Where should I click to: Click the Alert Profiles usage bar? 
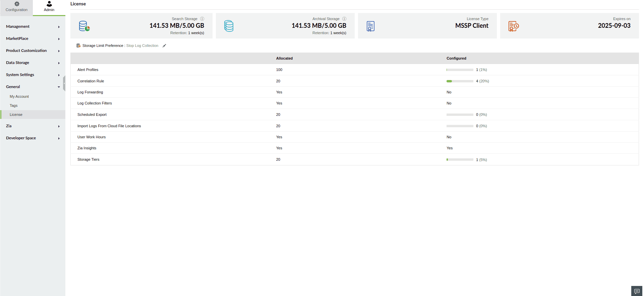coord(460,70)
